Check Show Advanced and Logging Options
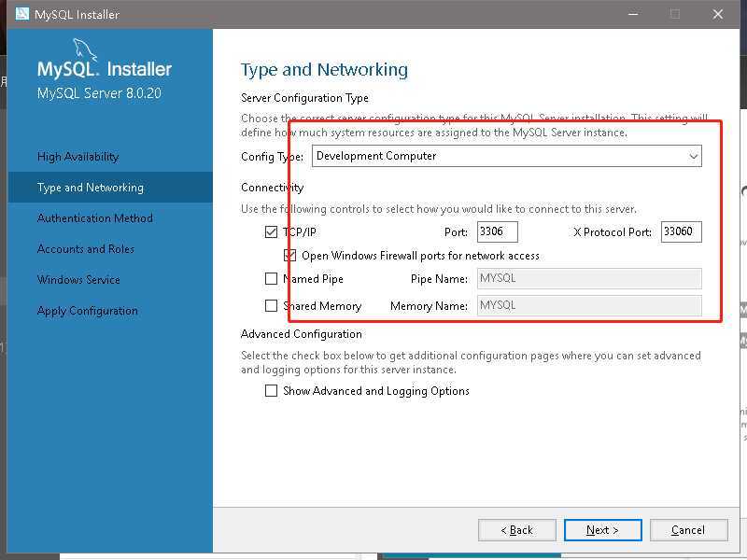This screenshot has height=560, width=747. (x=271, y=391)
